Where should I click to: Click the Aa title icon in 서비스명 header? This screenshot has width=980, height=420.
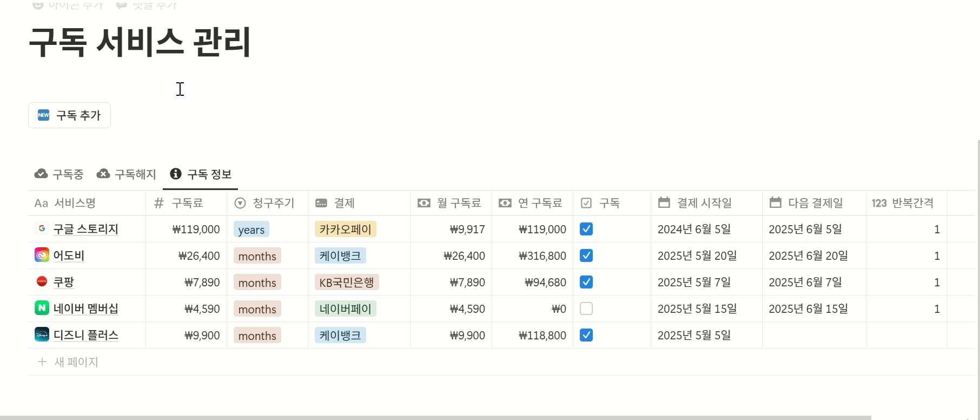pos(41,204)
